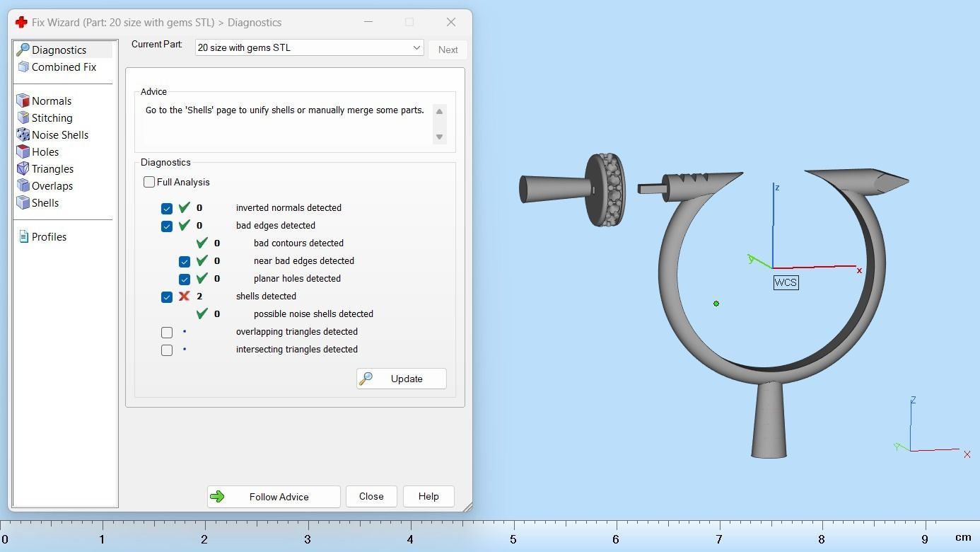Click green checkmark beside bad contours

[202, 243]
